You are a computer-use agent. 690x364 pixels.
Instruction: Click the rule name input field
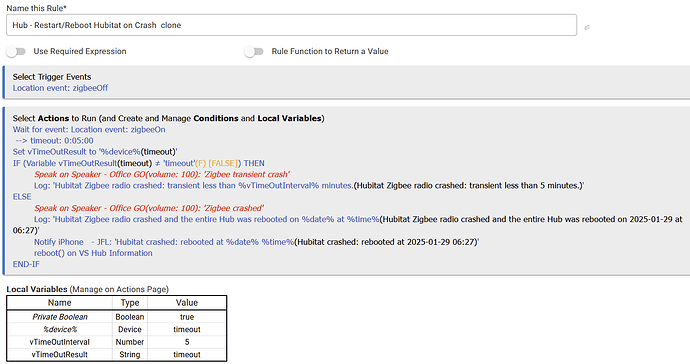(x=291, y=25)
